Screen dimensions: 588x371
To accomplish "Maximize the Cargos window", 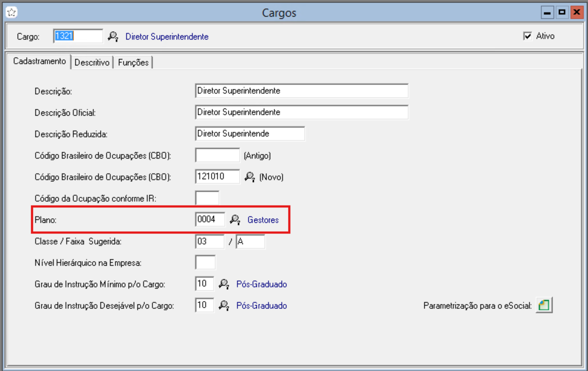I will (561, 12).
